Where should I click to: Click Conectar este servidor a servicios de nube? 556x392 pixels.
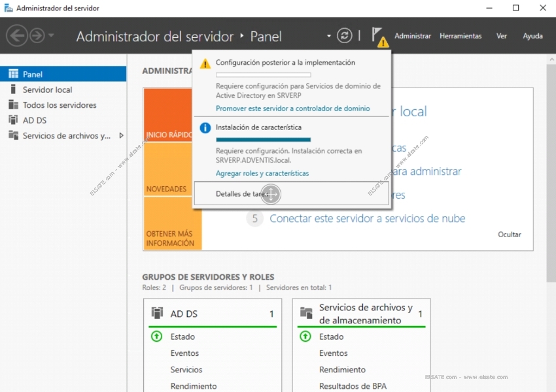click(x=367, y=218)
